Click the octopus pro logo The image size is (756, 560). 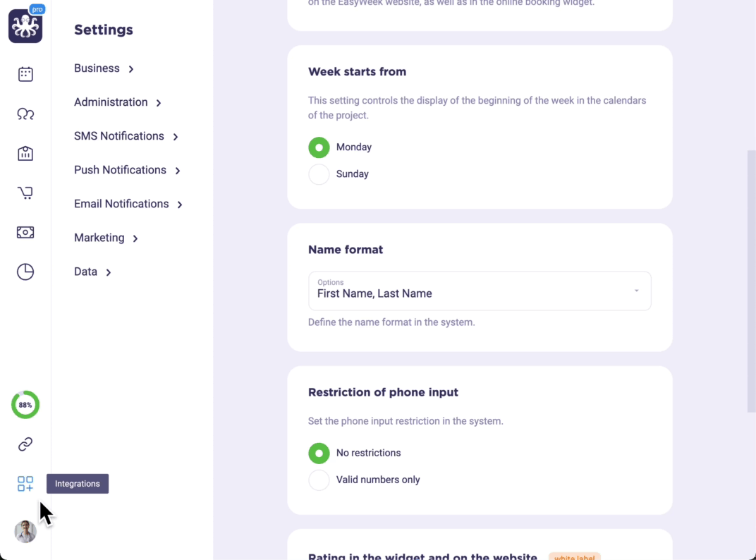(25, 25)
